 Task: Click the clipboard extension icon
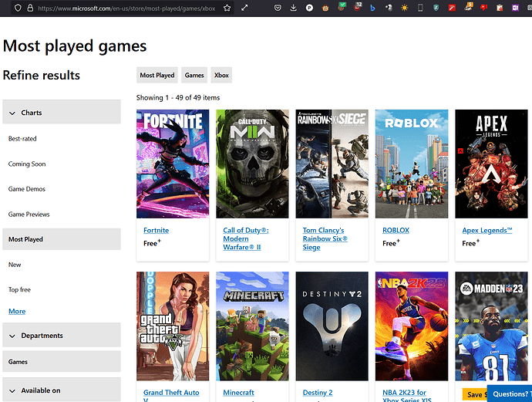500,8
